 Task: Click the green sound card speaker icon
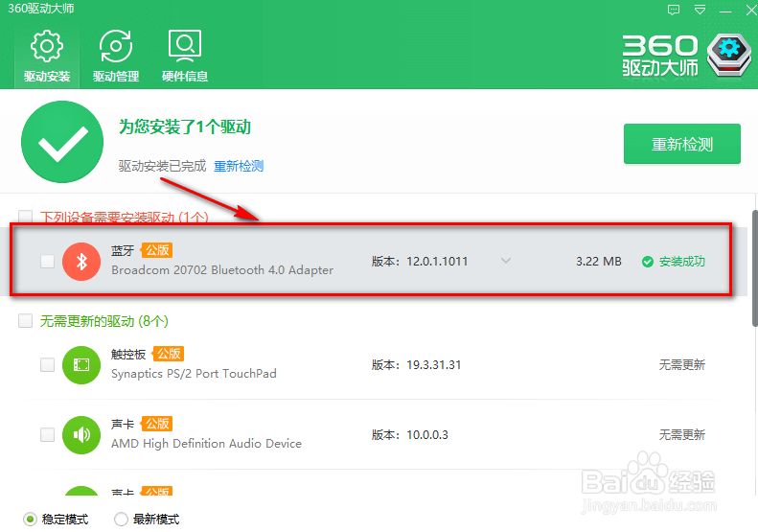tap(81, 435)
